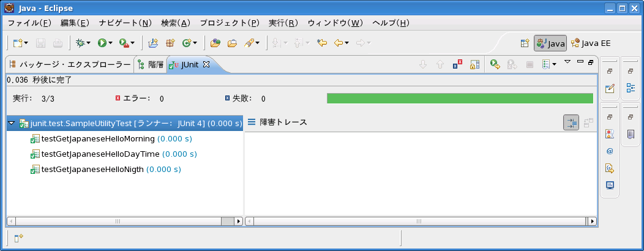Open the 実行(R) menu
Screen dimensions: 644x251
tap(283, 23)
